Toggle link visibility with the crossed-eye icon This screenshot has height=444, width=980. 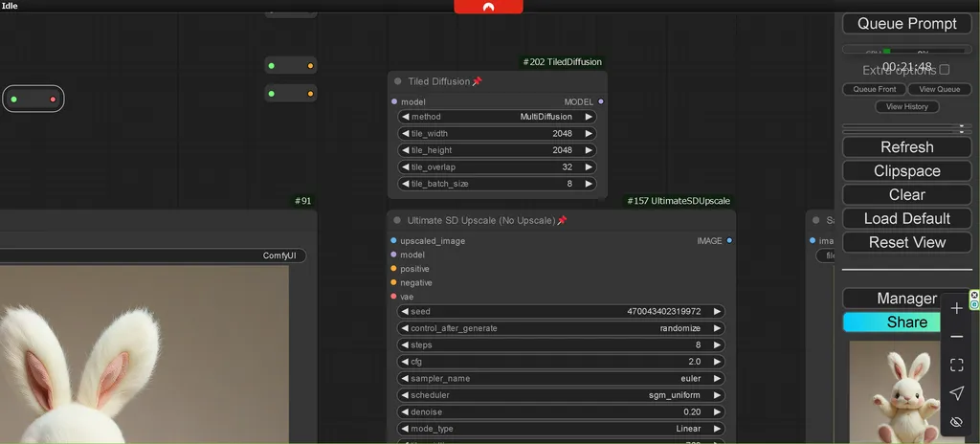[x=956, y=422]
